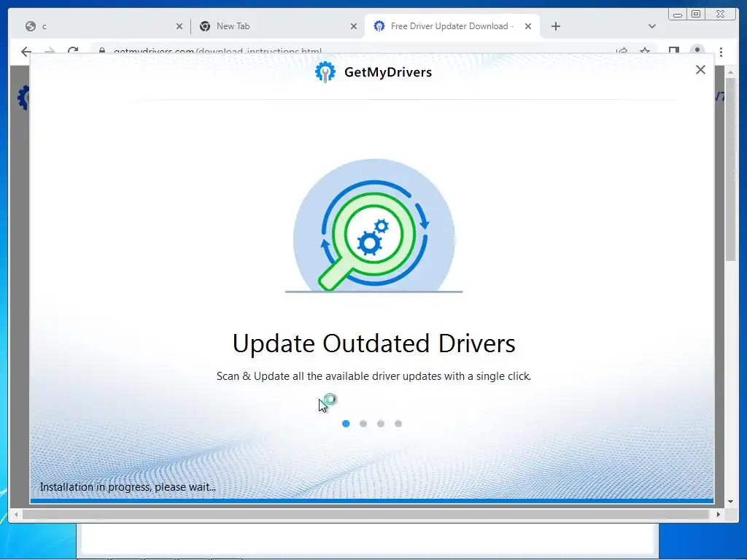Click the scroll down arrow
The height and width of the screenshot is (560, 747).
tap(730, 502)
